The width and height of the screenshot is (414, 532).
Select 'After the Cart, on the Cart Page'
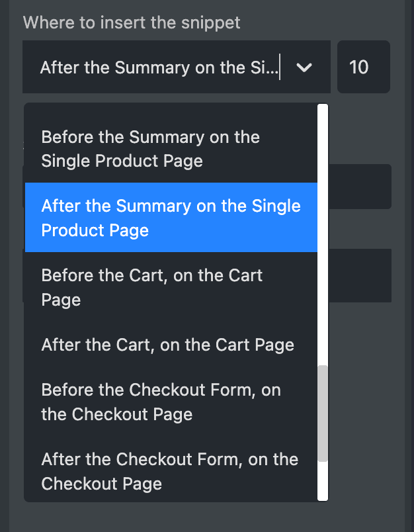point(171,345)
